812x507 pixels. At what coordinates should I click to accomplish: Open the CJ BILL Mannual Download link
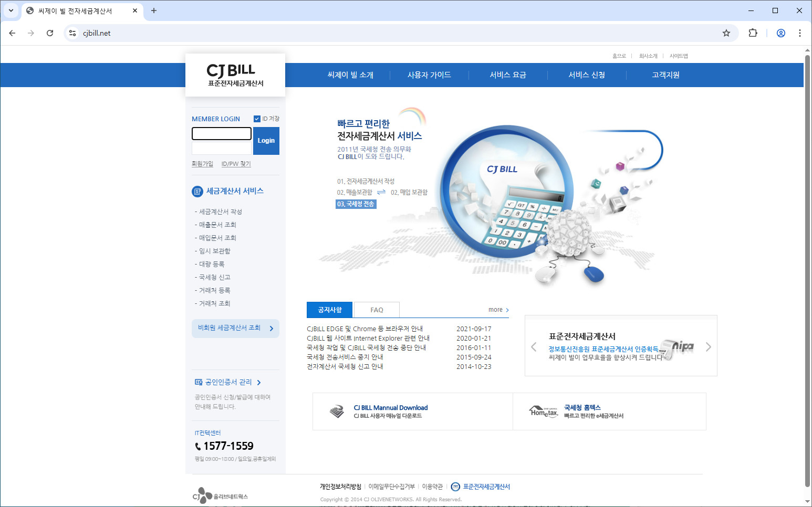[x=390, y=408]
